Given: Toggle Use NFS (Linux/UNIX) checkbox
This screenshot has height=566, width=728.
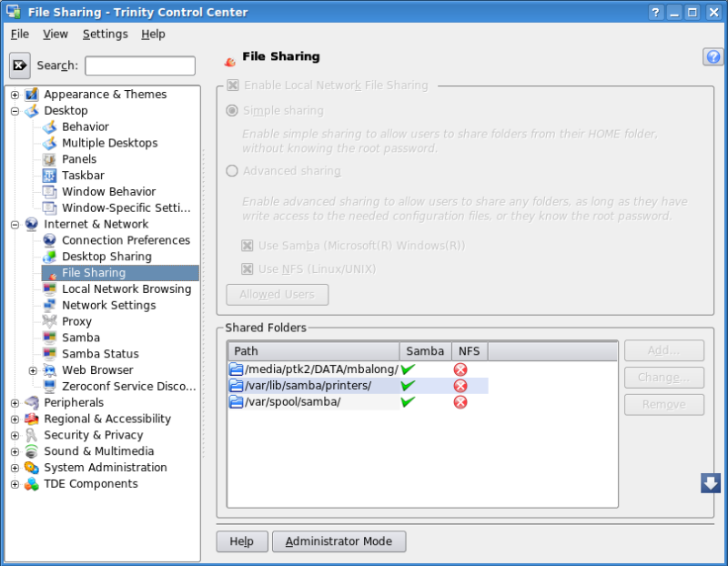Looking at the screenshot, I should [x=247, y=269].
